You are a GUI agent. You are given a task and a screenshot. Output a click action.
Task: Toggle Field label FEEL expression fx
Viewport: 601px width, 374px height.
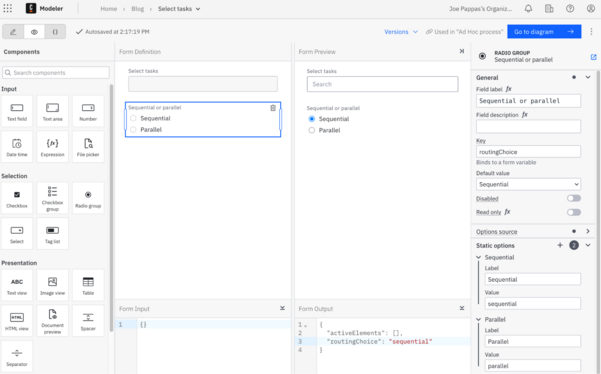tap(509, 89)
